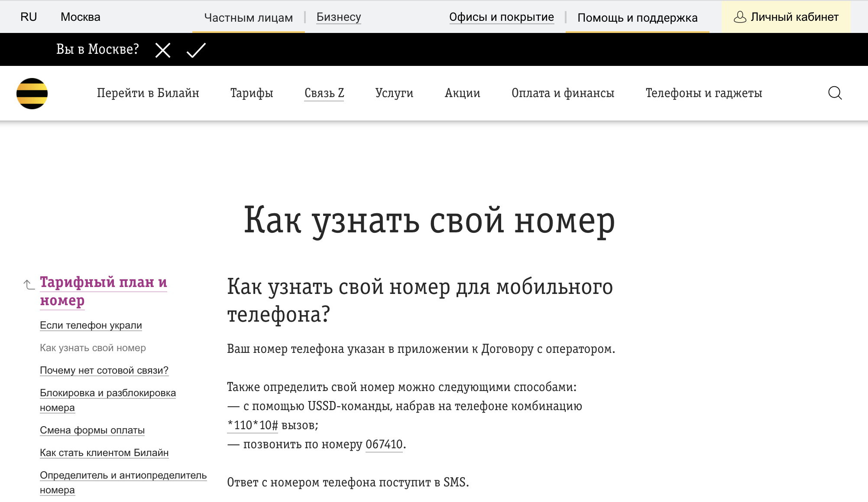Open Помощь и поддержка

[x=638, y=18]
